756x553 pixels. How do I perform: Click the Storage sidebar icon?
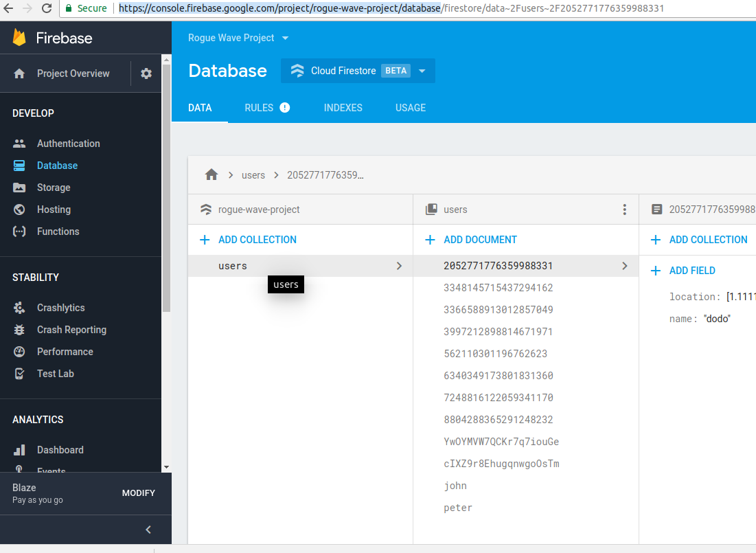19,188
